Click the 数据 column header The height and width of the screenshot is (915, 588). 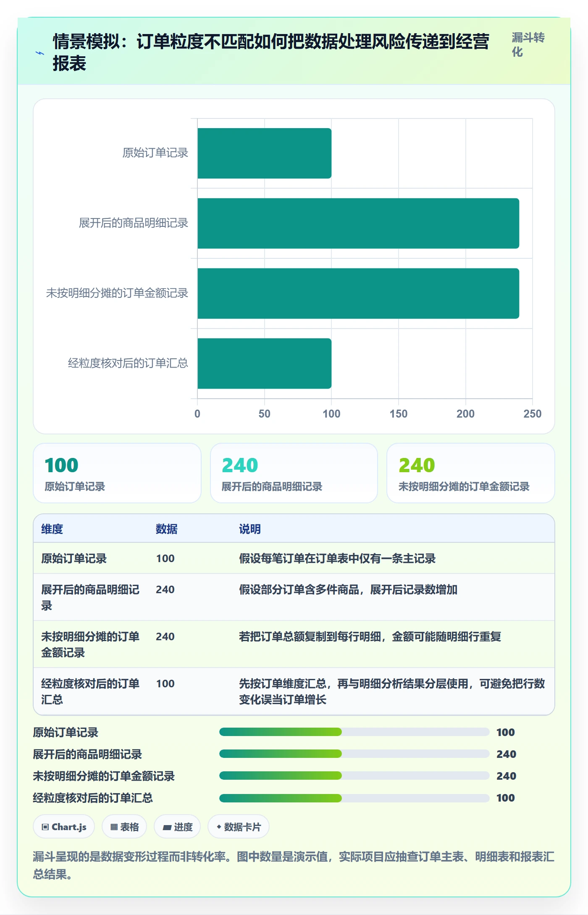(x=167, y=529)
